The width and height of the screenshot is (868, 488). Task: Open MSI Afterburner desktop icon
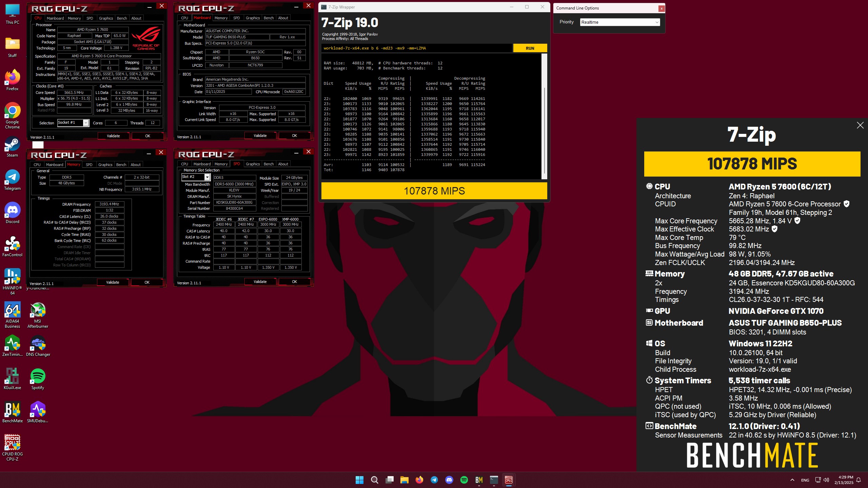point(38,315)
